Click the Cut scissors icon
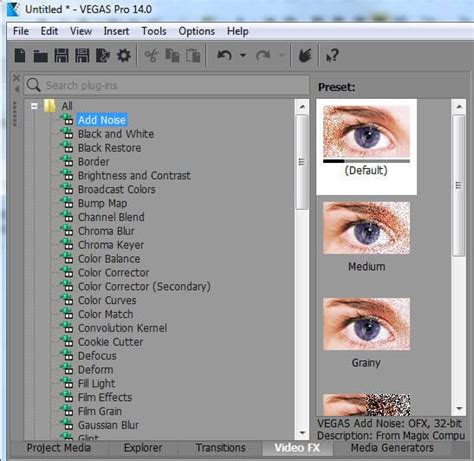This screenshot has width=474, height=461. tap(151, 55)
